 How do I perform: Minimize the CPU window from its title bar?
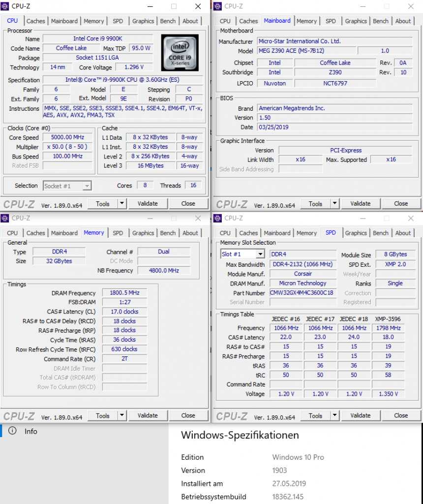pyautogui.click(x=151, y=6)
